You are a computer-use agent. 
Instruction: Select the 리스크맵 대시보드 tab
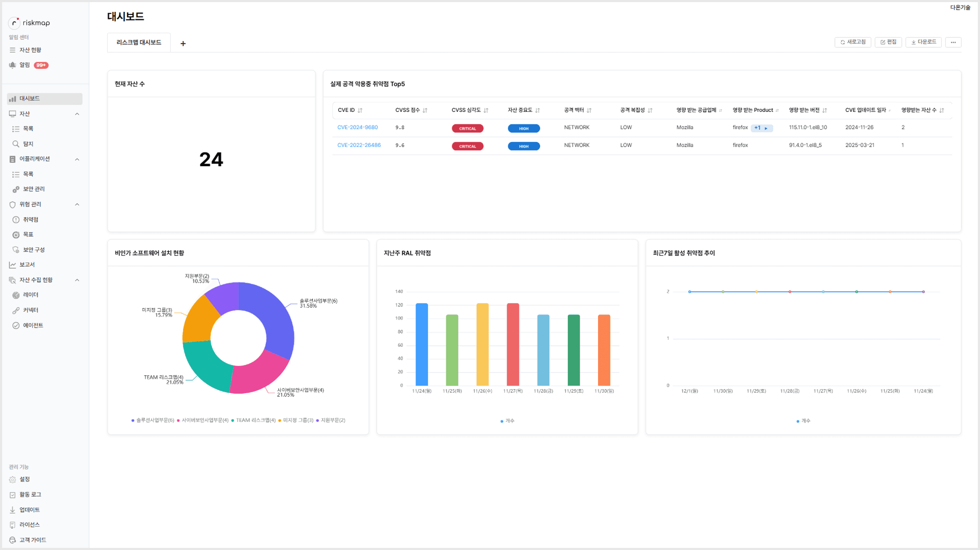(139, 43)
